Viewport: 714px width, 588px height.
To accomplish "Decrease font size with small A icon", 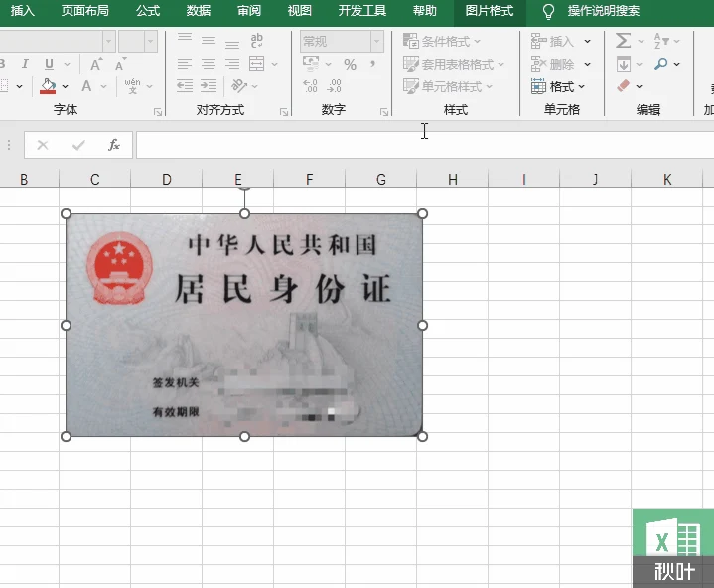I will point(120,64).
